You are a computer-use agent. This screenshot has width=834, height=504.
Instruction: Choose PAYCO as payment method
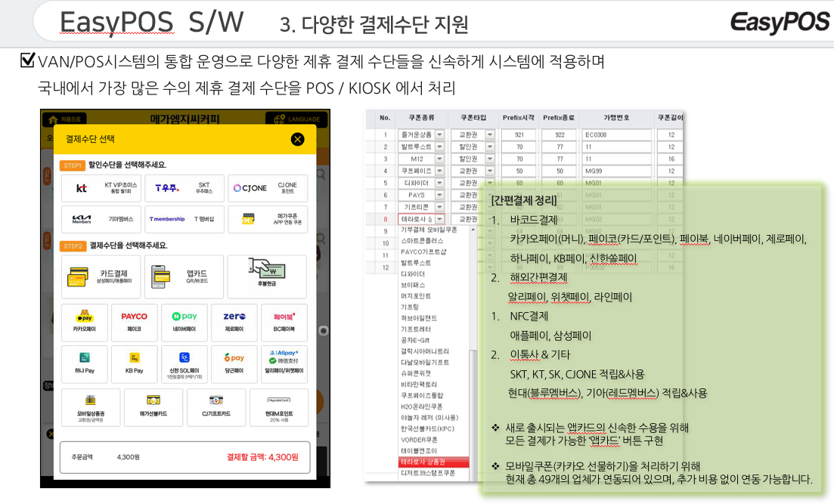(x=134, y=322)
